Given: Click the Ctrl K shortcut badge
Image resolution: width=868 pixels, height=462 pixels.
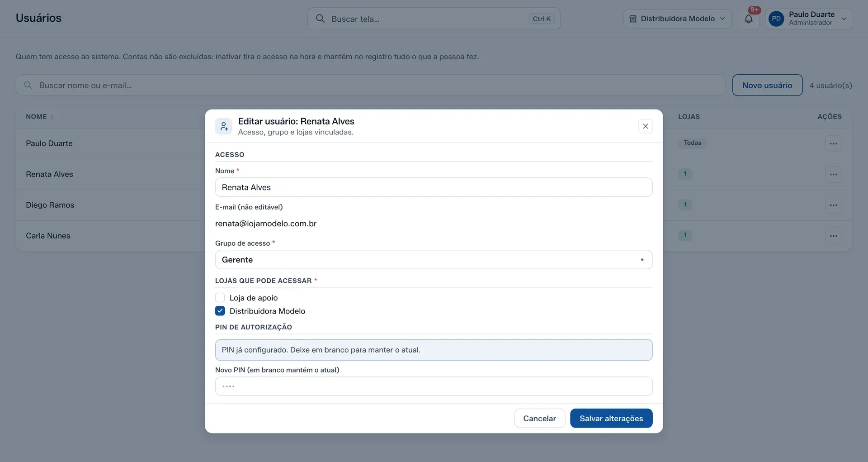Looking at the screenshot, I should (x=542, y=19).
